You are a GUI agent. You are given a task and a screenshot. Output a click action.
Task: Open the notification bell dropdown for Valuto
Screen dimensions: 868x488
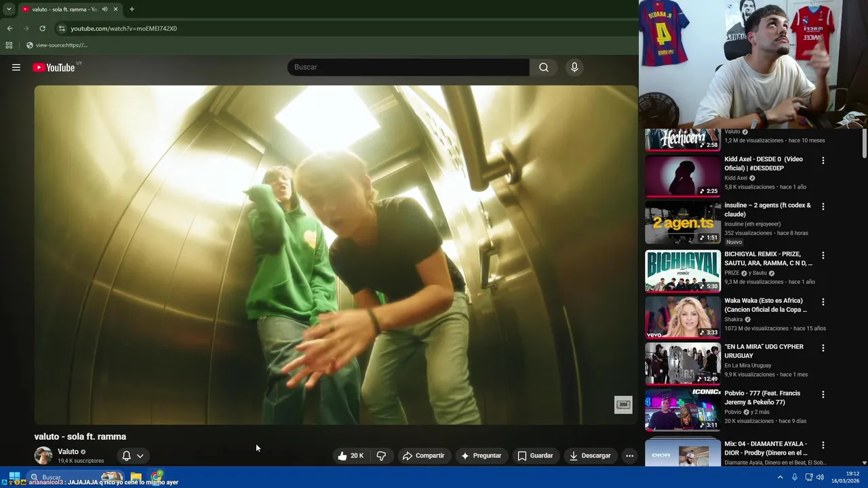tap(132, 456)
